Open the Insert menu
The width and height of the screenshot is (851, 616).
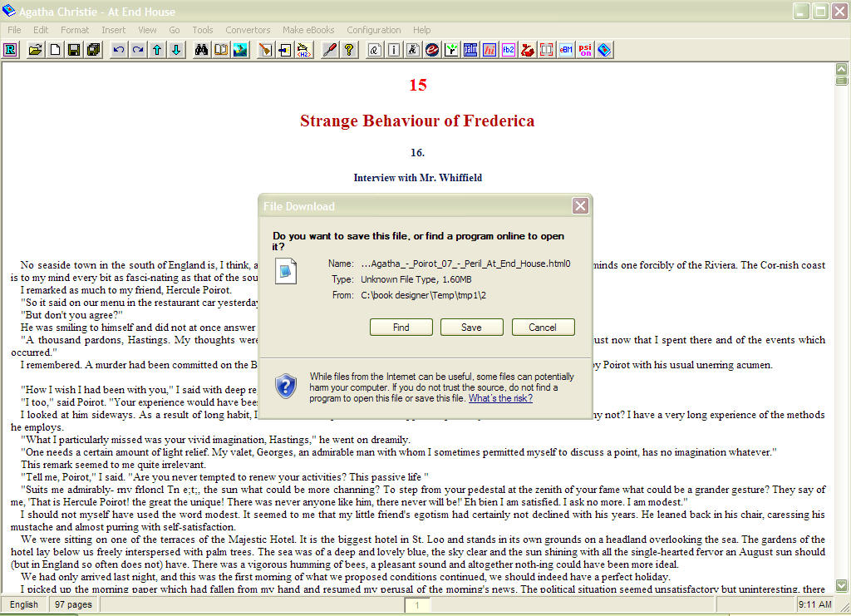113,30
